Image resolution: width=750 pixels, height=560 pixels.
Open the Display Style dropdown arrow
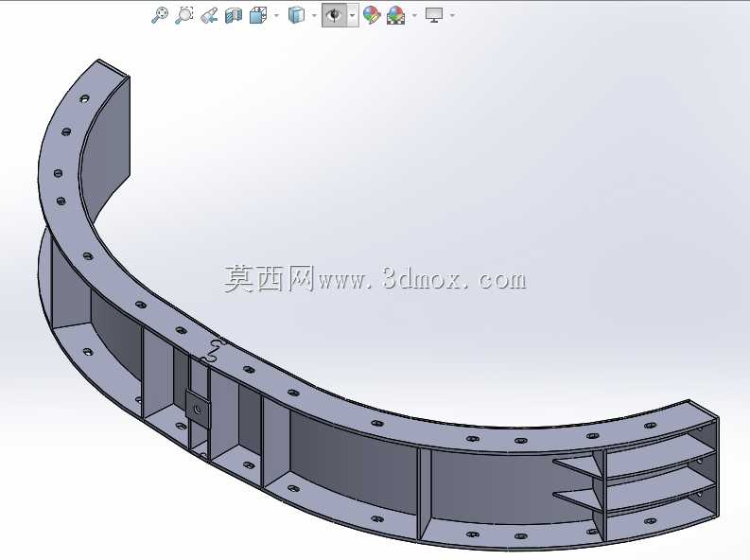coord(314,15)
